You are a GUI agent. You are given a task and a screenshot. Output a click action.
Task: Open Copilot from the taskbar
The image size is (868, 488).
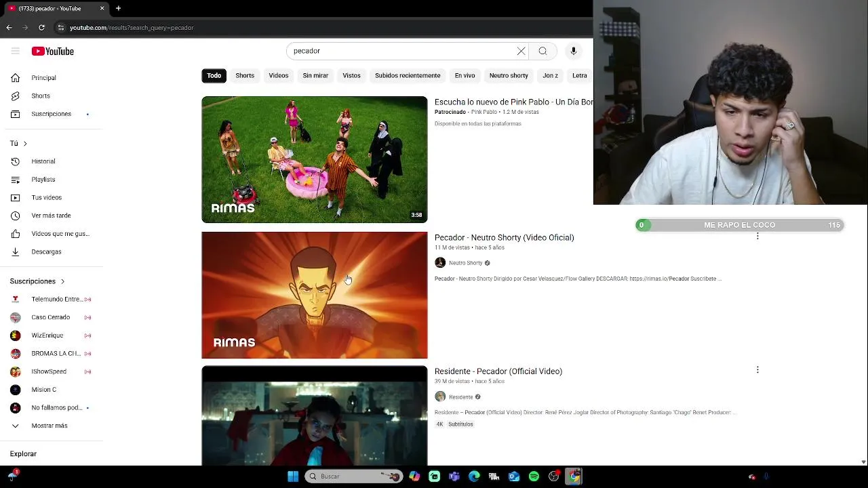point(414,476)
